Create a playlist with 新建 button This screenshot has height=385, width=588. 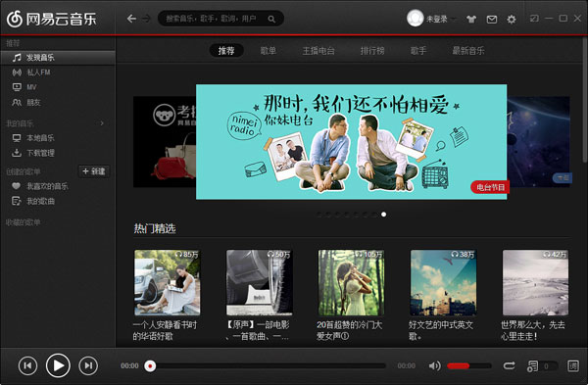(94, 171)
